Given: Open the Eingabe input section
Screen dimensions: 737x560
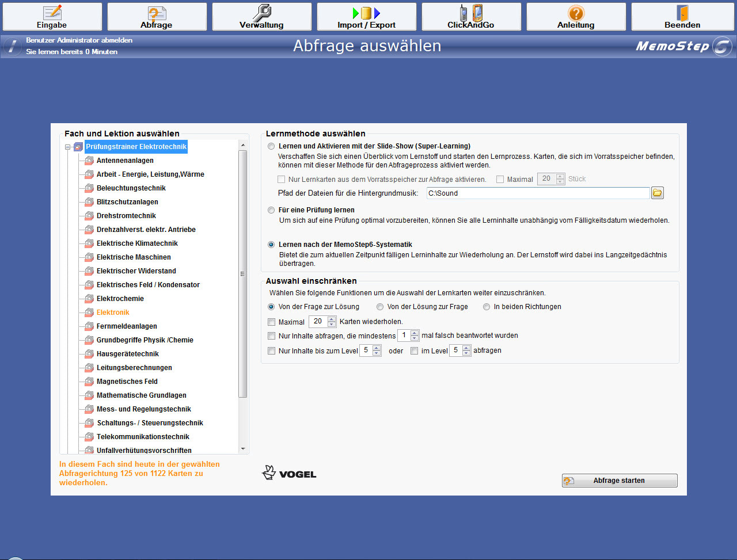Looking at the screenshot, I should [x=52, y=17].
